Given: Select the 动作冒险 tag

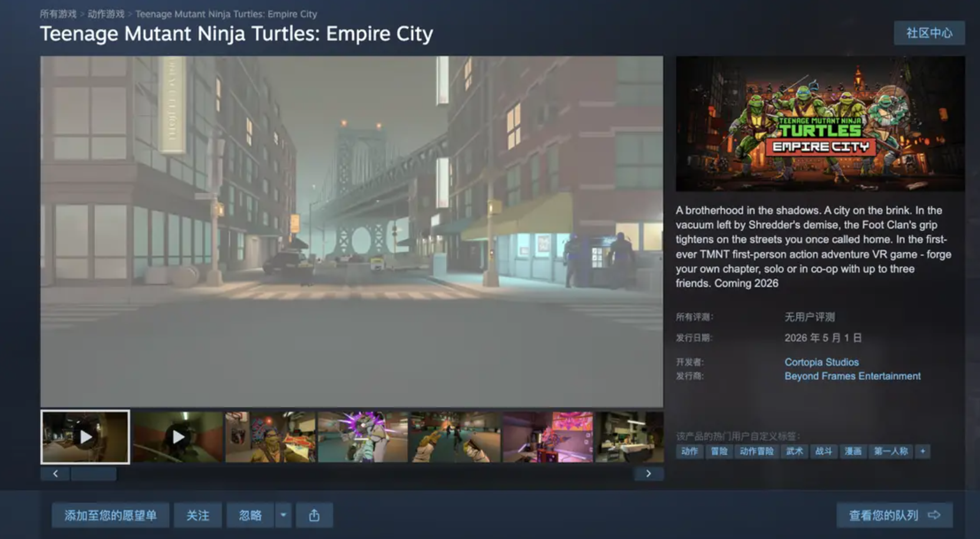Looking at the screenshot, I should [x=757, y=451].
